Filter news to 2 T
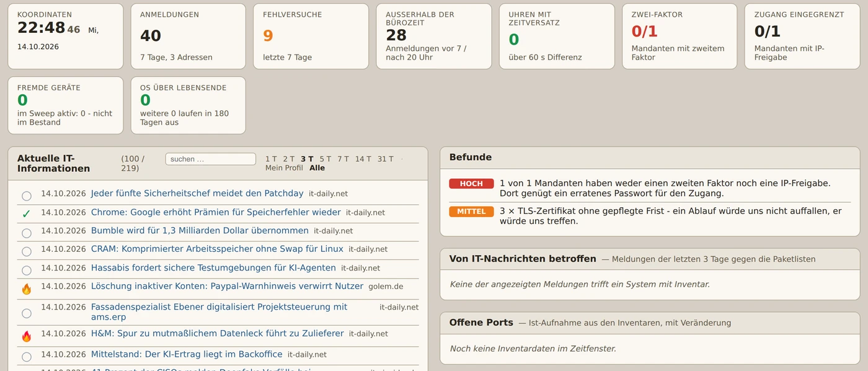The width and height of the screenshot is (868, 371). coord(289,159)
